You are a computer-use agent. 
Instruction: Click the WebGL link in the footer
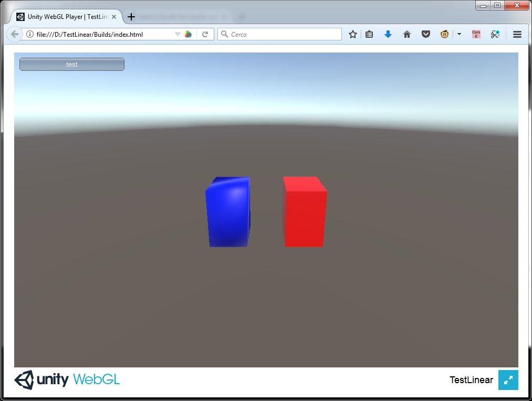(96, 379)
